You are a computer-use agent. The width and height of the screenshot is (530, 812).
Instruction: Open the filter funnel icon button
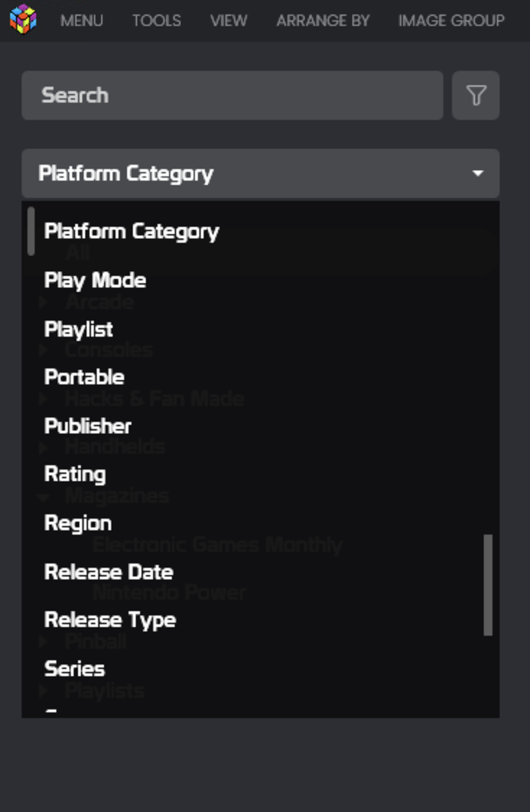coord(476,95)
